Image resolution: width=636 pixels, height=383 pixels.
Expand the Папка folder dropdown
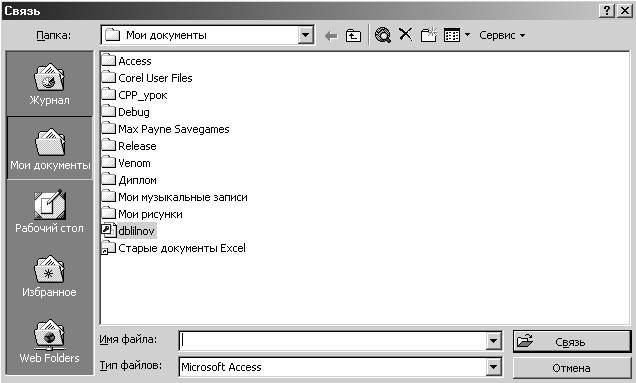tap(305, 35)
